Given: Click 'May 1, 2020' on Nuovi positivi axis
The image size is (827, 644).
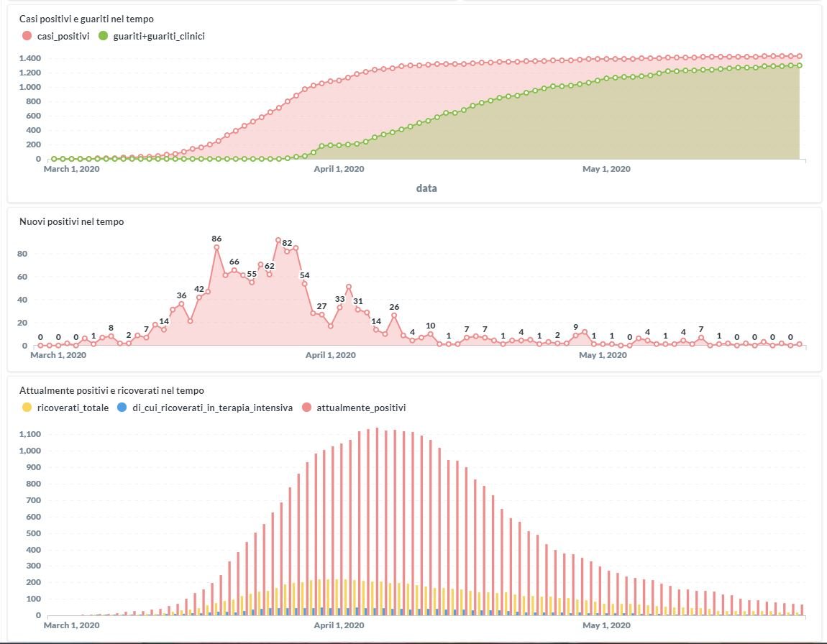Looking at the screenshot, I should click(x=606, y=355).
